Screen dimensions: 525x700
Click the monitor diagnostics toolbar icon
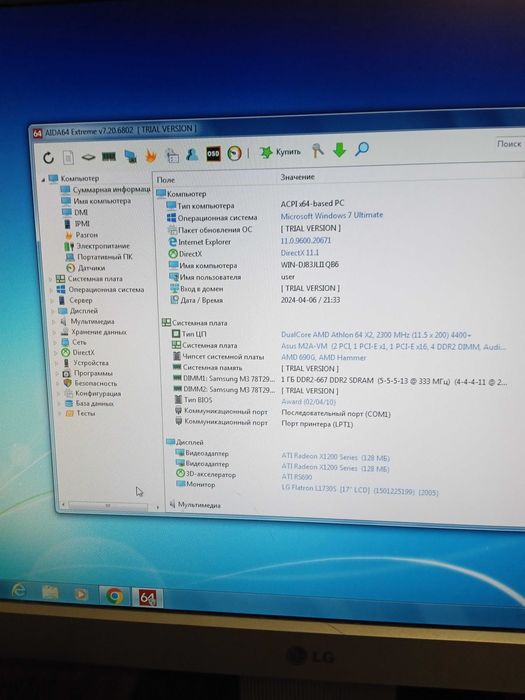click(x=130, y=156)
